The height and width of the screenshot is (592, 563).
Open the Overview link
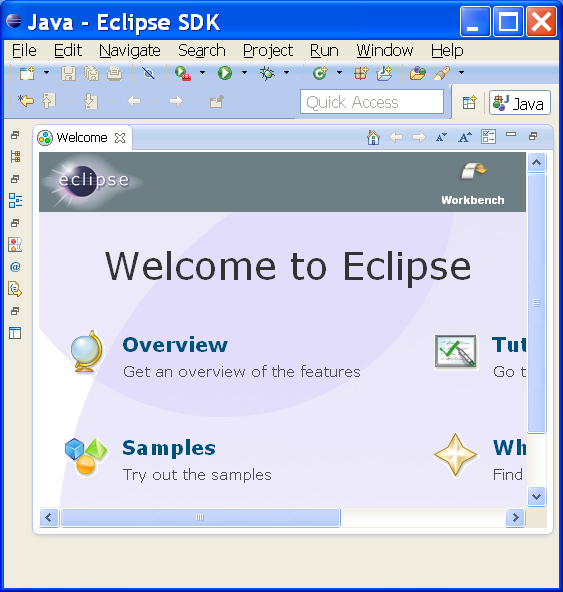coord(175,344)
